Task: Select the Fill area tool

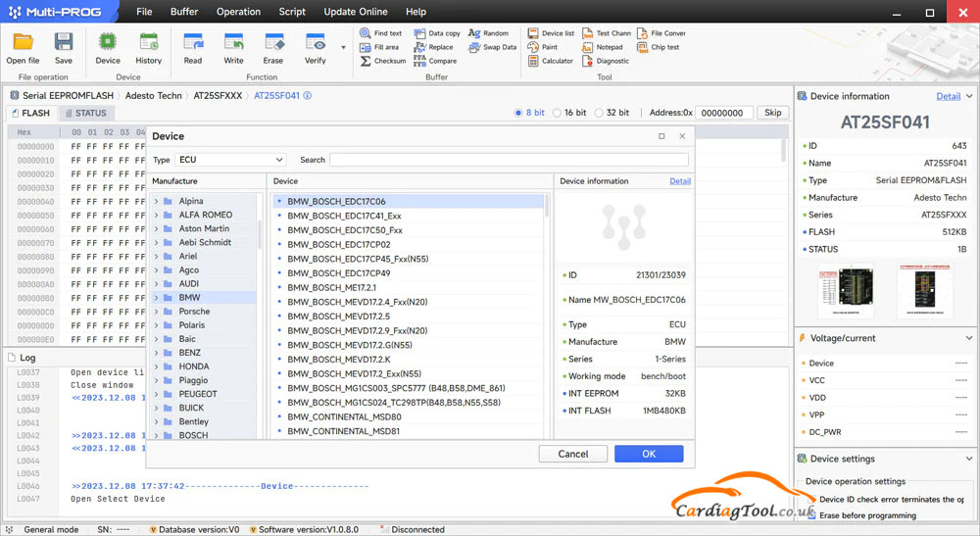Action: pyautogui.click(x=378, y=47)
